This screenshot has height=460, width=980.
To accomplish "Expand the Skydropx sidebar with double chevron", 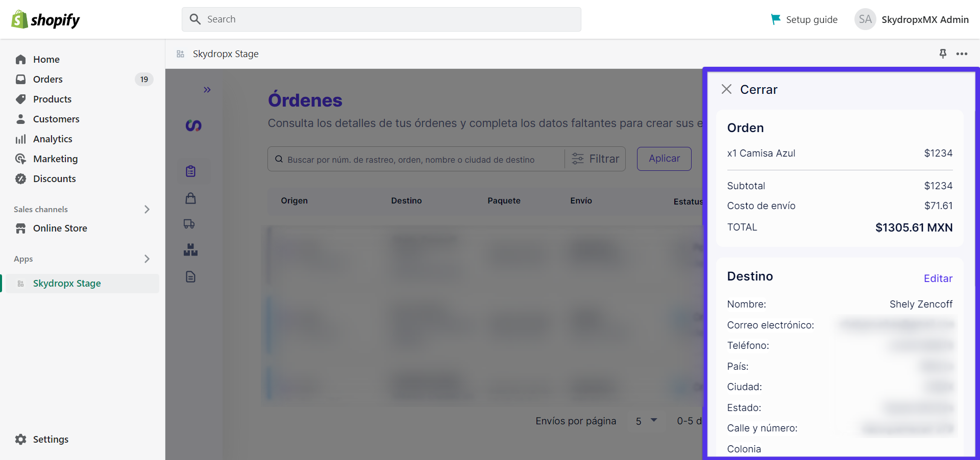I will point(207,90).
